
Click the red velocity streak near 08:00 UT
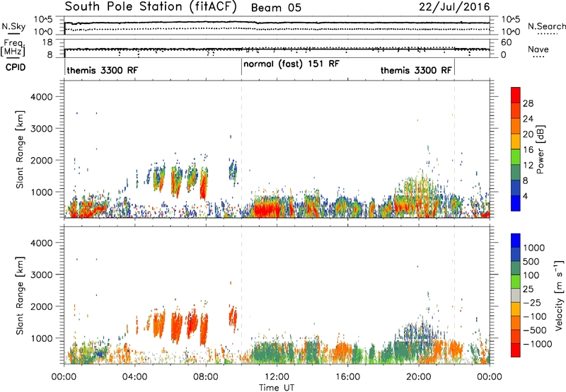(204, 329)
